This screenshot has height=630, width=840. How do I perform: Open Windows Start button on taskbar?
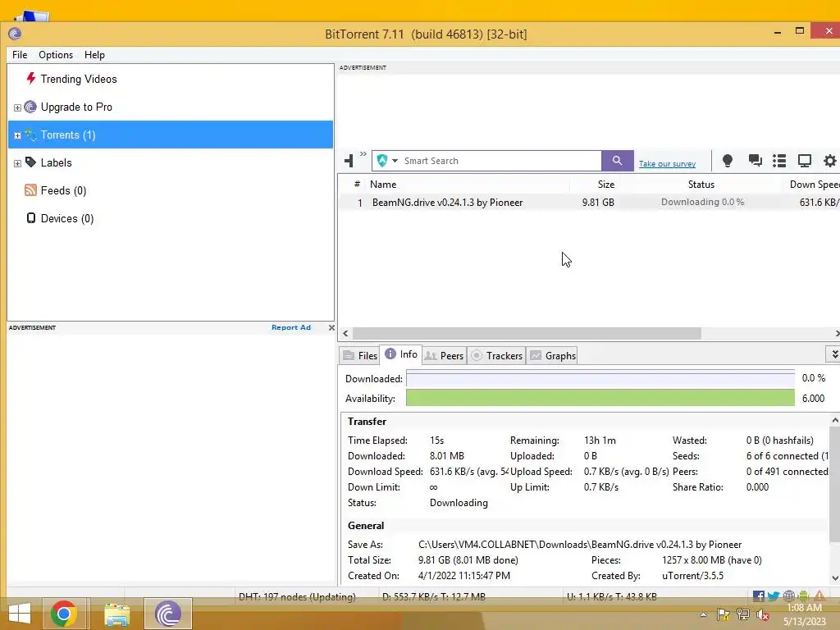pyautogui.click(x=20, y=614)
